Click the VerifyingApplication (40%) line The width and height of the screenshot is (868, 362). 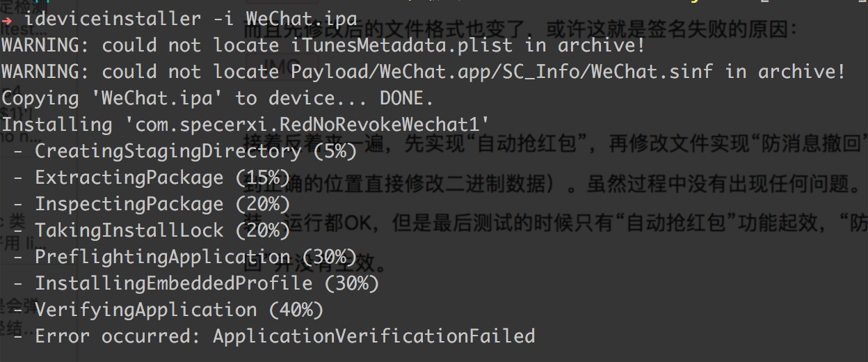point(167,310)
